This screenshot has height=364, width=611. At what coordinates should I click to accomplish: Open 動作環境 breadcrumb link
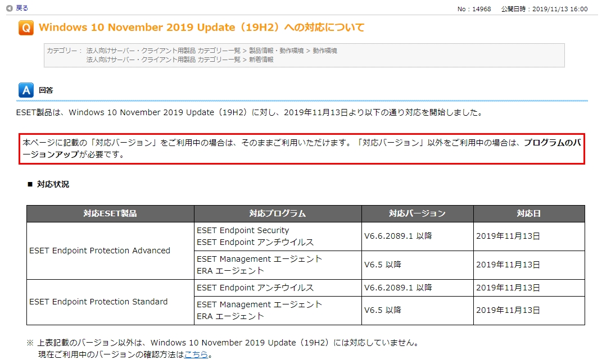click(324, 51)
